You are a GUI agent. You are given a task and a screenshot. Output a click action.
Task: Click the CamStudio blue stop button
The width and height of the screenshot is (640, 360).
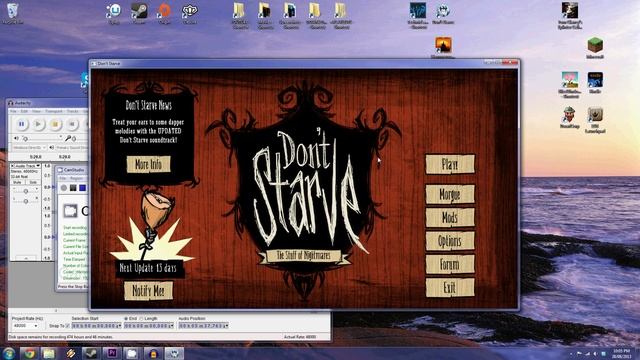click(82, 188)
